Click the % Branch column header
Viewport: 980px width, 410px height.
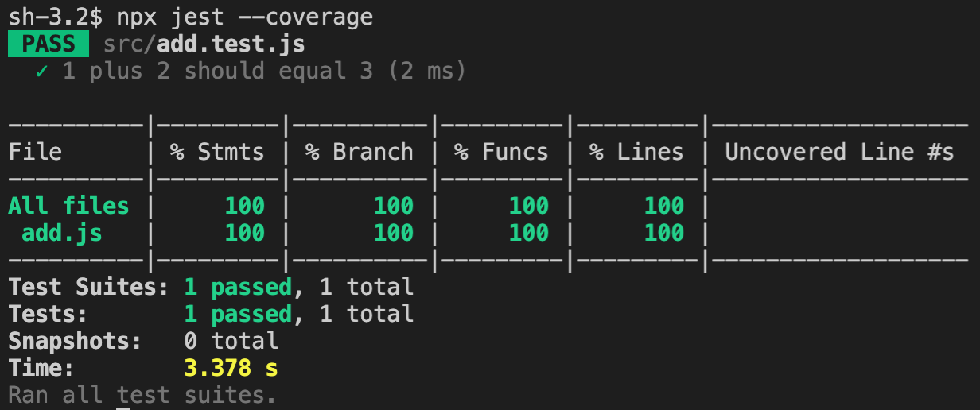[x=359, y=152]
